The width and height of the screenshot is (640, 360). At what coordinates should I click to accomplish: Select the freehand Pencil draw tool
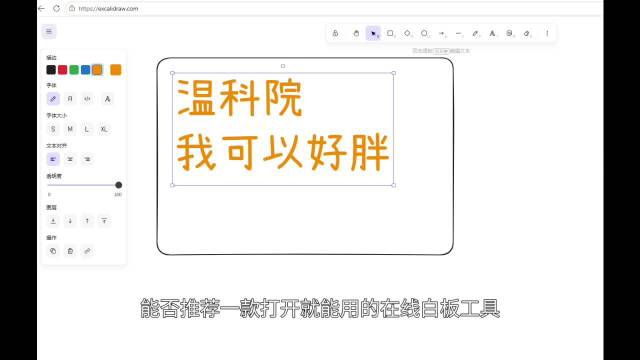476,33
